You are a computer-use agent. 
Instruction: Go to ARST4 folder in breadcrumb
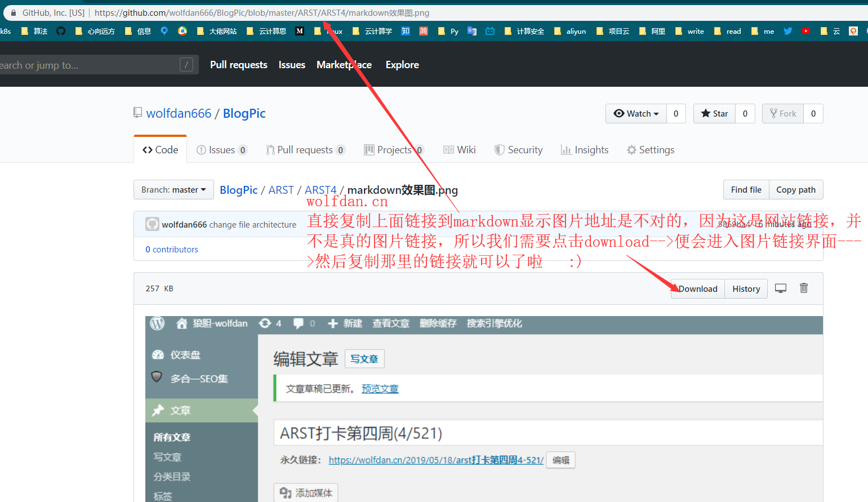click(x=321, y=190)
